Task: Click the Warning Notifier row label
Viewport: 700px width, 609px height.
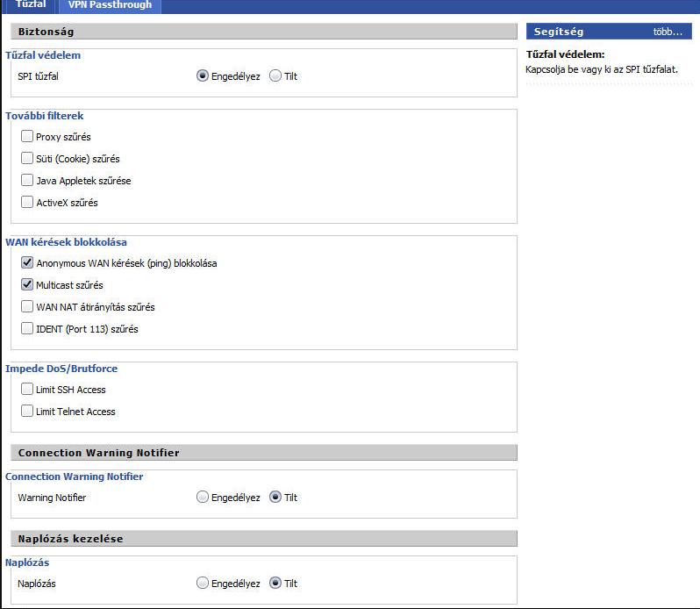Action: point(52,498)
